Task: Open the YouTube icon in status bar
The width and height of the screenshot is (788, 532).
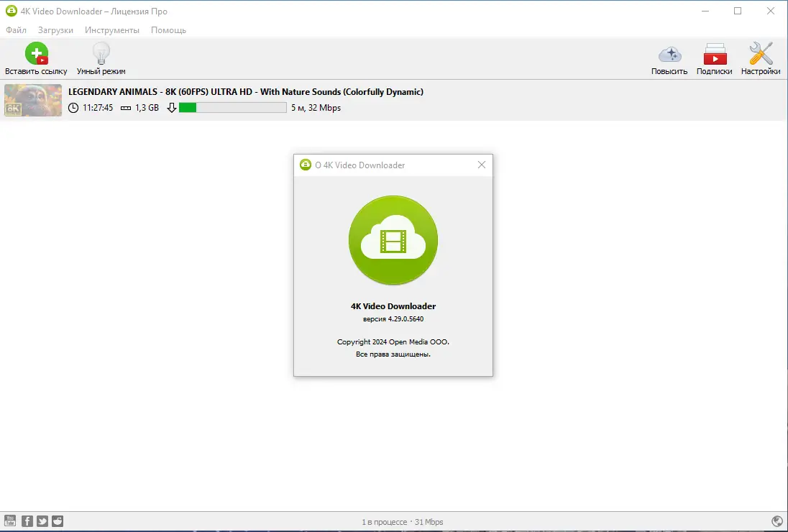Action: (10, 521)
